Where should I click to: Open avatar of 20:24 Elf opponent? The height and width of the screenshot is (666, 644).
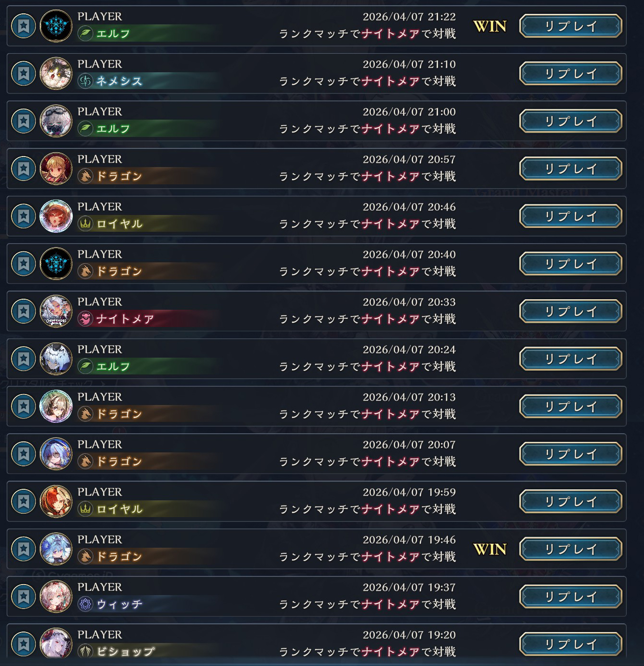56,359
